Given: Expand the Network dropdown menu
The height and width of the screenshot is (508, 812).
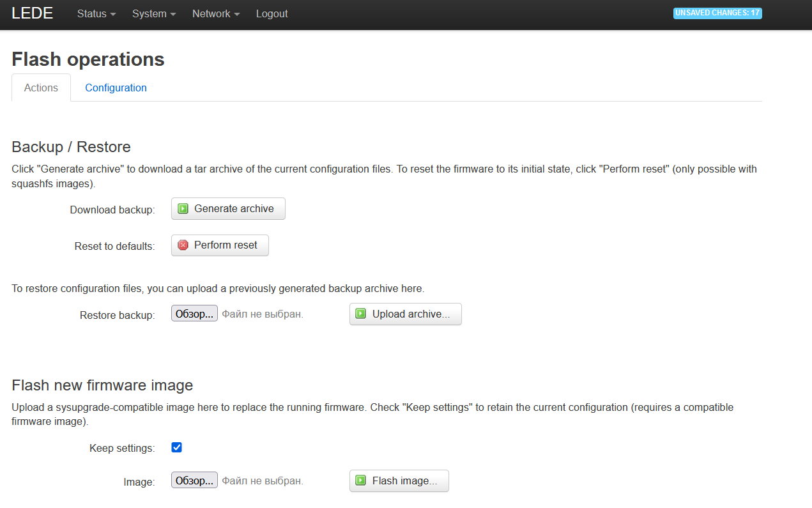Looking at the screenshot, I should pyautogui.click(x=216, y=14).
